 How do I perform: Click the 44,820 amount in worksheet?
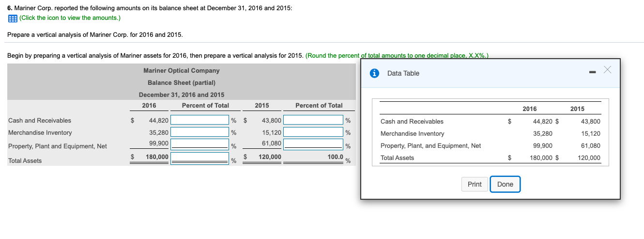click(159, 120)
